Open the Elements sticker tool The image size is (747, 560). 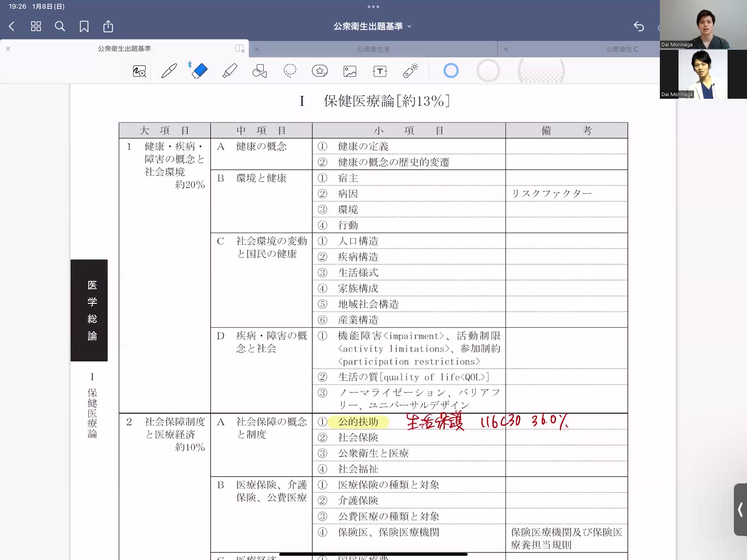(320, 71)
